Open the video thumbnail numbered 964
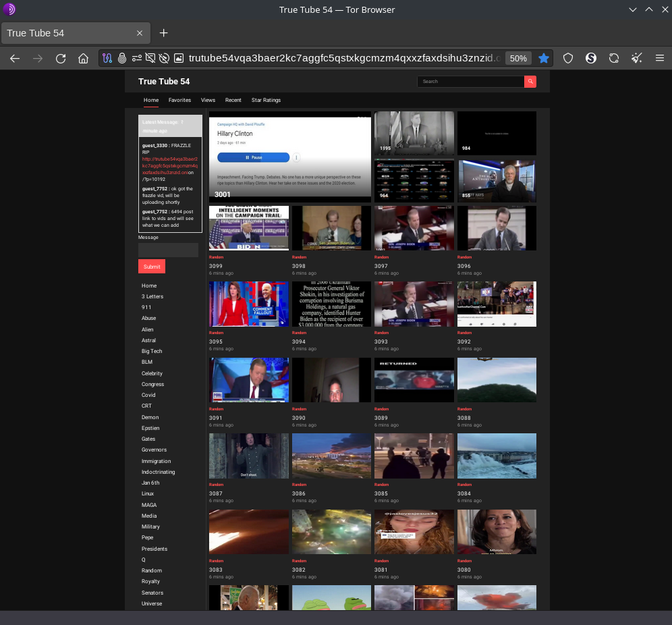This screenshot has width=672, height=625. [414, 180]
